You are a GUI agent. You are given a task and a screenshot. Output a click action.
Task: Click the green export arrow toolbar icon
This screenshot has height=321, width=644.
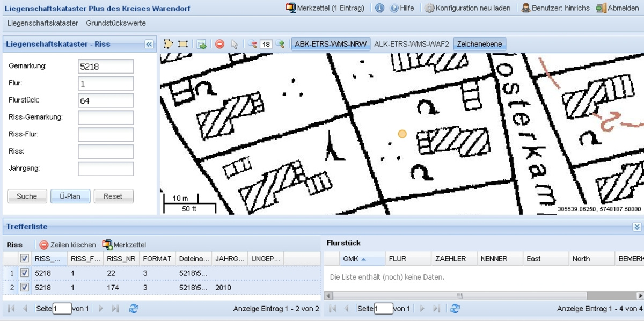point(202,44)
